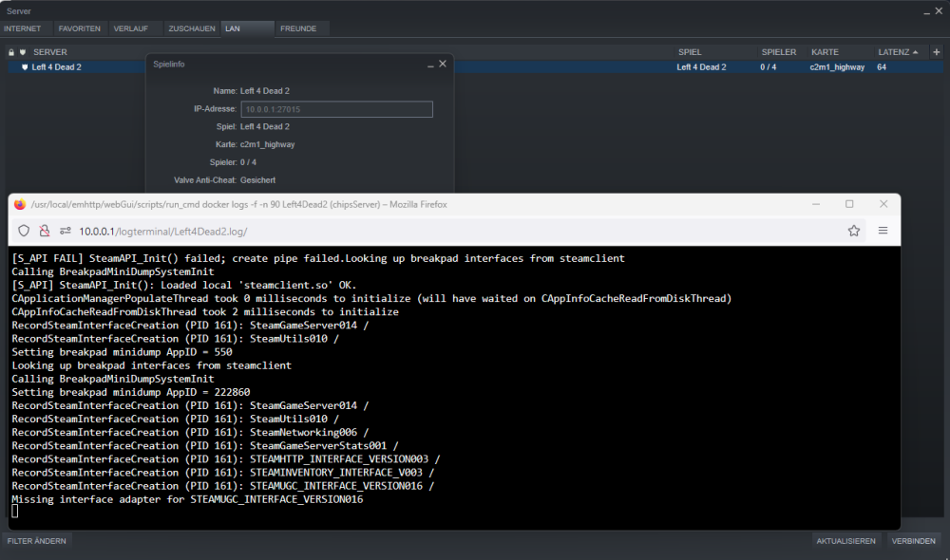
Task: Open the Firefox hamburger menu
Action: [x=883, y=231]
